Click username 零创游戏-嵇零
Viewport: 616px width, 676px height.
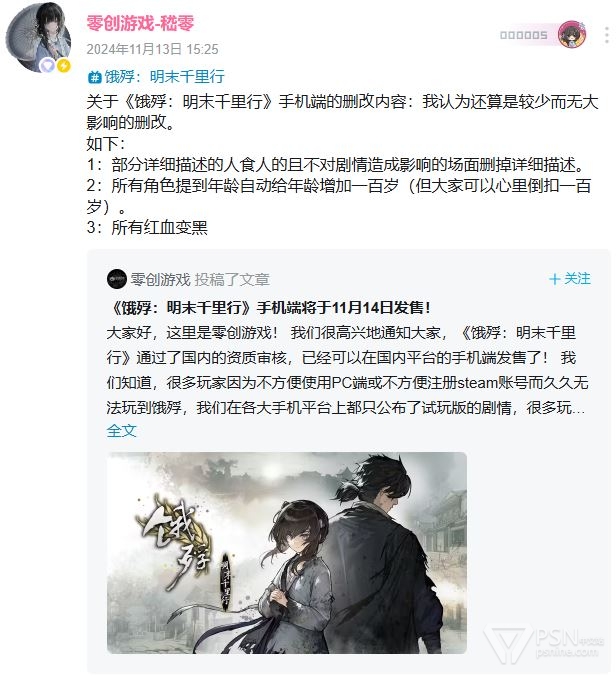tap(140, 23)
